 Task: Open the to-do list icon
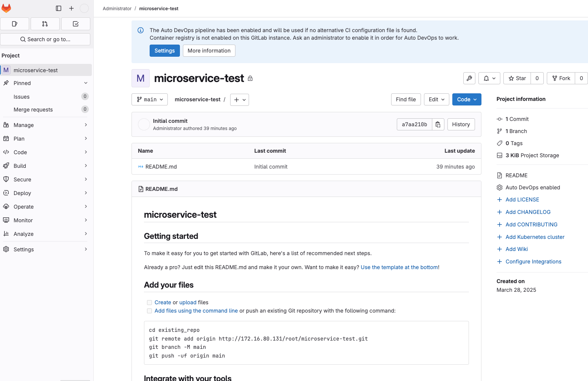(x=76, y=24)
